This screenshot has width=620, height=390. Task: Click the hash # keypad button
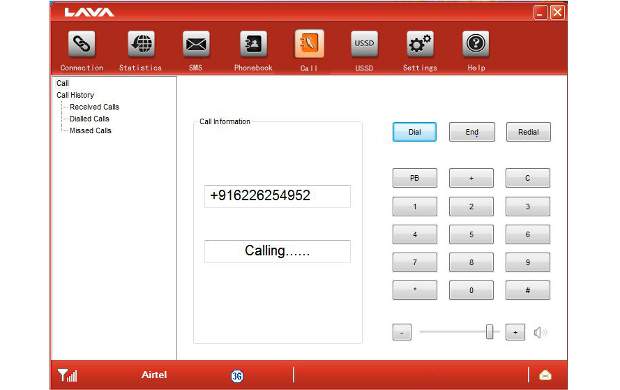click(x=527, y=290)
